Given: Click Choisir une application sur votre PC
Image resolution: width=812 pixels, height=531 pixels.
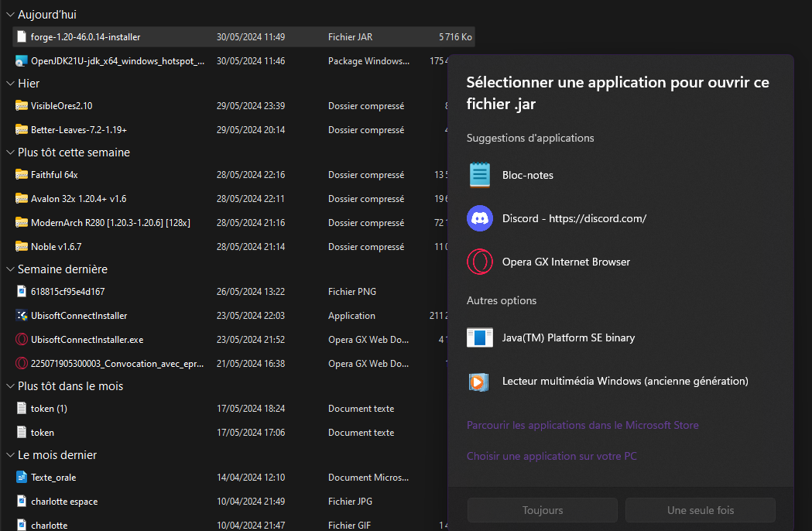Looking at the screenshot, I should pyautogui.click(x=551, y=456).
